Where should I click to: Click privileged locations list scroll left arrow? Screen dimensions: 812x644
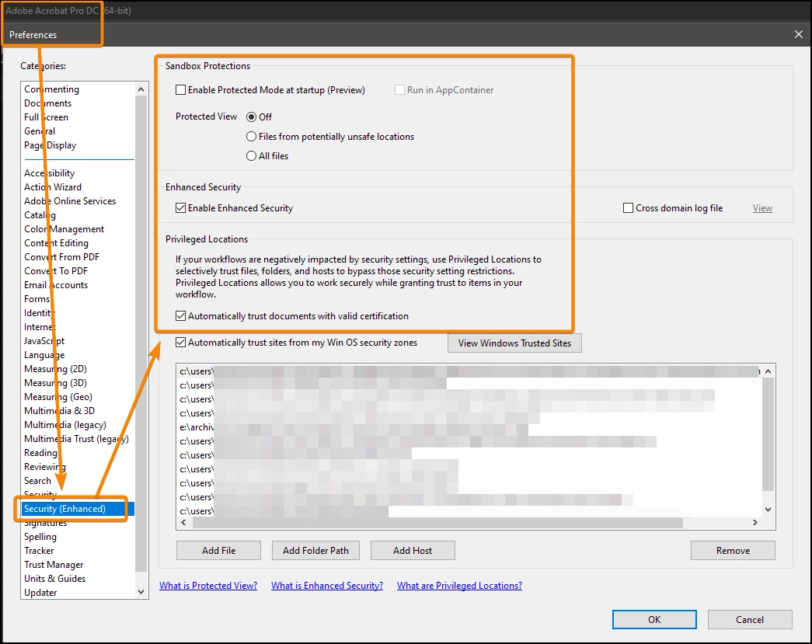tap(183, 522)
